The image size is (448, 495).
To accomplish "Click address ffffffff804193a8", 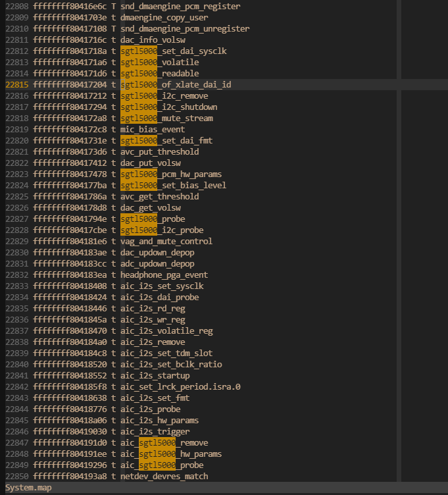I will (x=70, y=477).
